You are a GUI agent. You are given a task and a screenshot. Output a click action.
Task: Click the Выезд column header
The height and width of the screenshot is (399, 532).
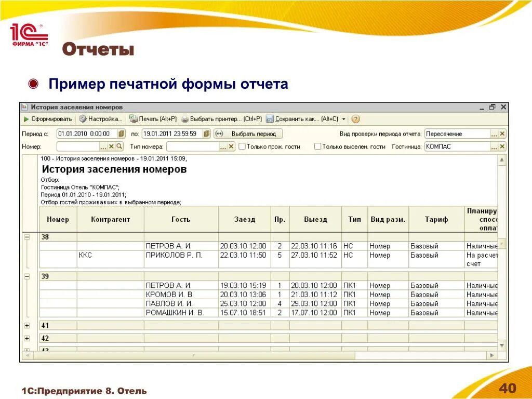point(315,220)
